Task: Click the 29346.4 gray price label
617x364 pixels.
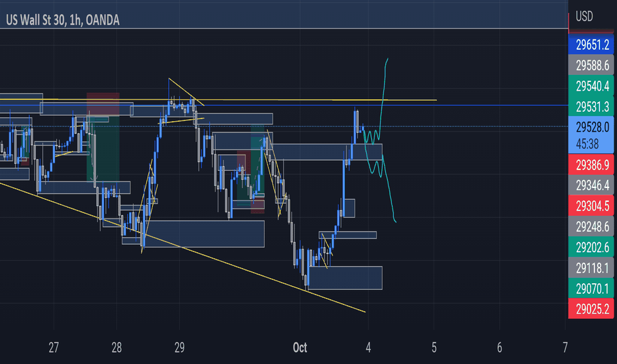Action: tap(591, 185)
